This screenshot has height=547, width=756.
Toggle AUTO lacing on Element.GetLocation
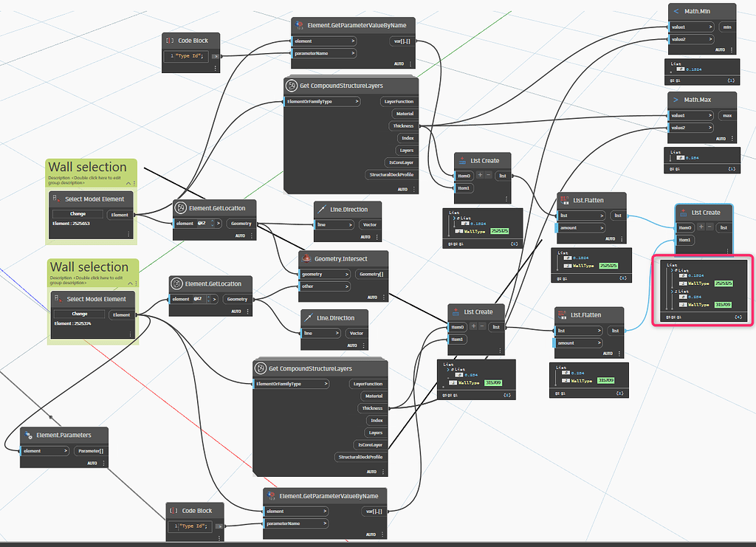tap(239, 234)
